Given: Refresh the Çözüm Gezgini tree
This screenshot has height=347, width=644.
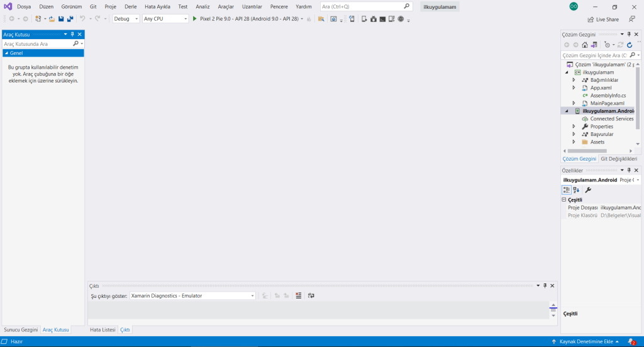Looking at the screenshot, I should click(x=630, y=45).
